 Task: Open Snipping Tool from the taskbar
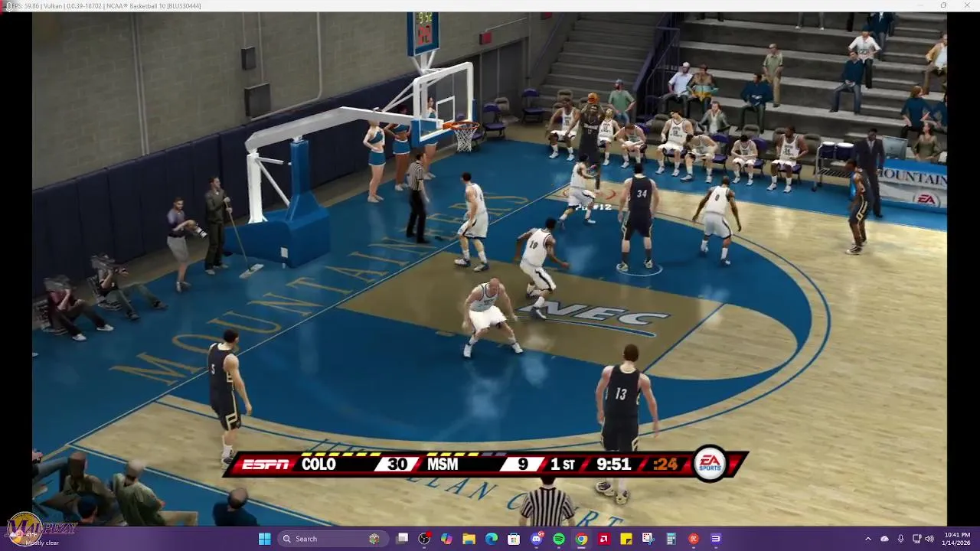[x=648, y=539]
